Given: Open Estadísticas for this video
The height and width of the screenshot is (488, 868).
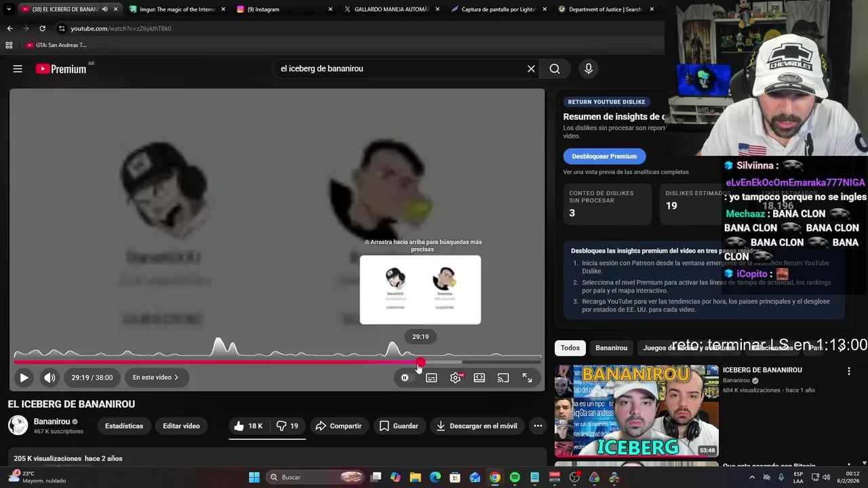Looking at the screenshot, I should point(124,426).
